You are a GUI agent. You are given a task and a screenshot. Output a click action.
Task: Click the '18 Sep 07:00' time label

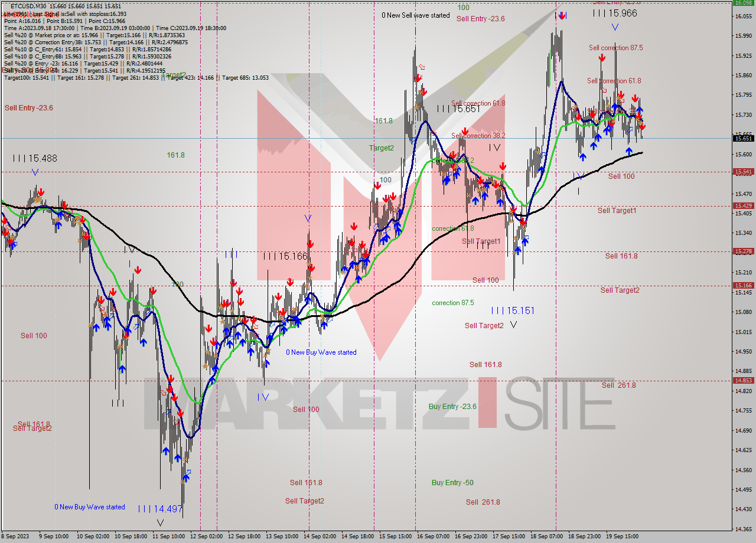[546, 537]
